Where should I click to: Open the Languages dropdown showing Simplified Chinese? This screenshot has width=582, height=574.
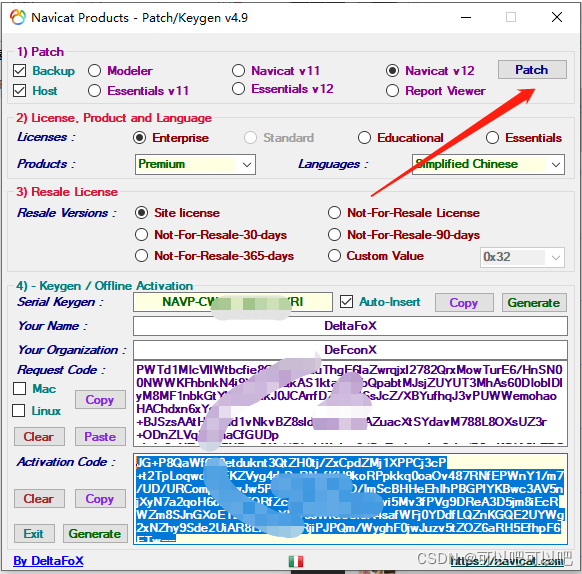pos(488,164)
